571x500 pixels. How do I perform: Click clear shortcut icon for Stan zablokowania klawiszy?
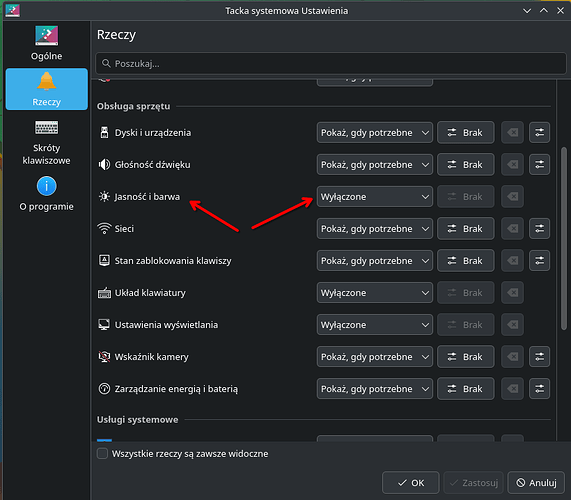(x=512, y=261)
